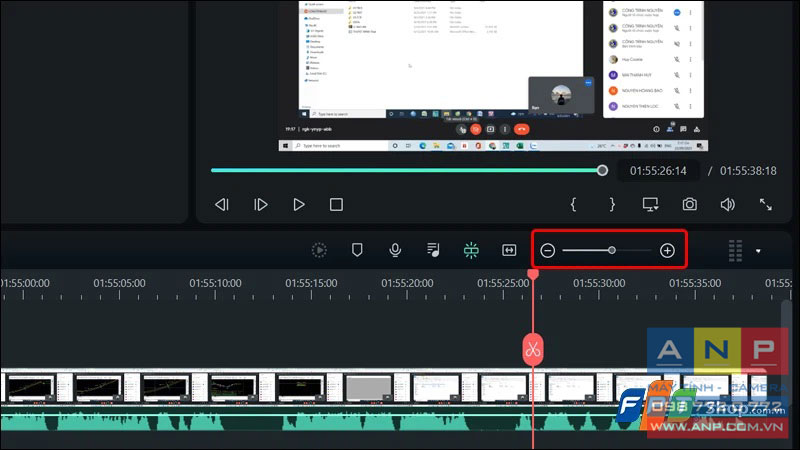
Task: Click 01:55:05:00 on the timeline ruler
Action: [119, 283]
